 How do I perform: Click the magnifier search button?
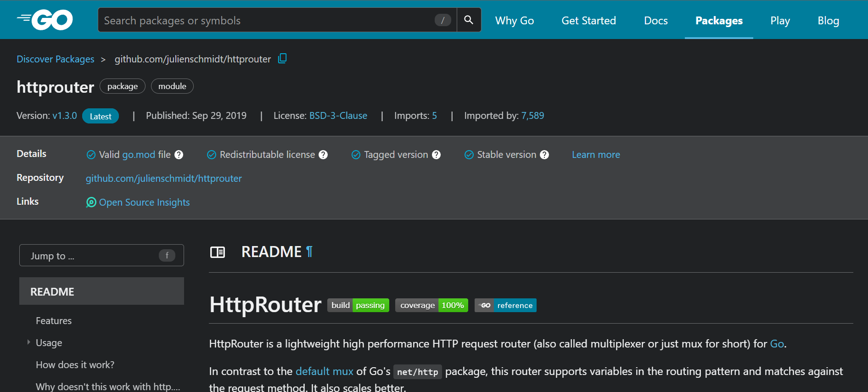pyautogui.click(x=469, y=20)
